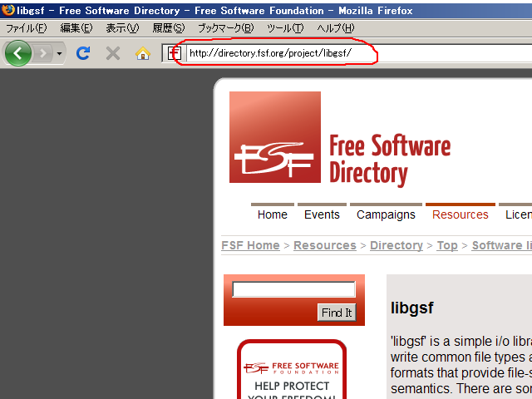Screen dimensions: 532x399
Task: Go to the home page via house icon
Action: pyautogui.click(x=143, y=53)
